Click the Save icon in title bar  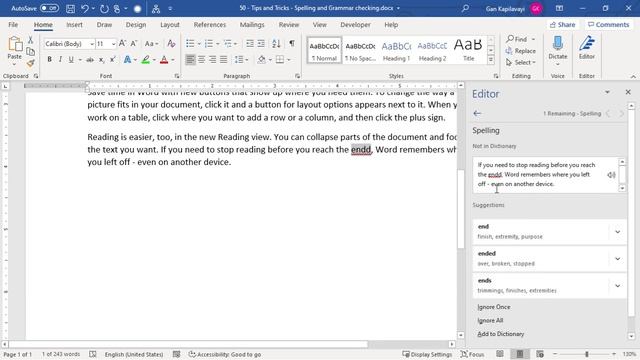pyautogui.click(x=70, y=8)
